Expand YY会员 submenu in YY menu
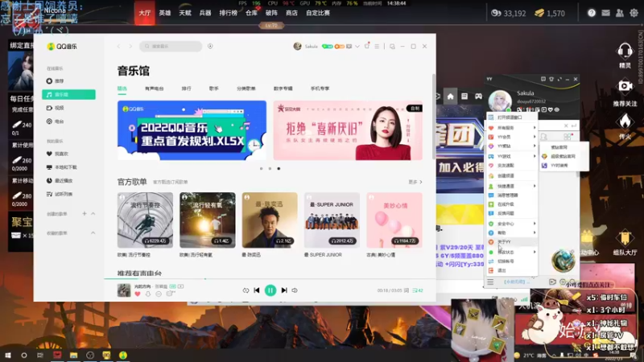Image resolution: width=644 pixels, height=362 pixels. coord(512,137)
